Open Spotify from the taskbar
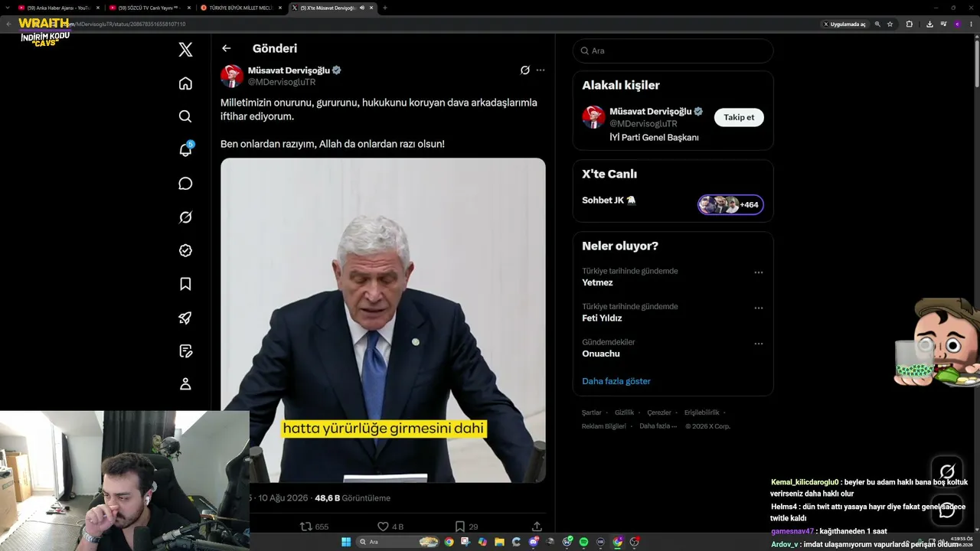Viewport: 980px width, 551px height. (x=583, y=542)
